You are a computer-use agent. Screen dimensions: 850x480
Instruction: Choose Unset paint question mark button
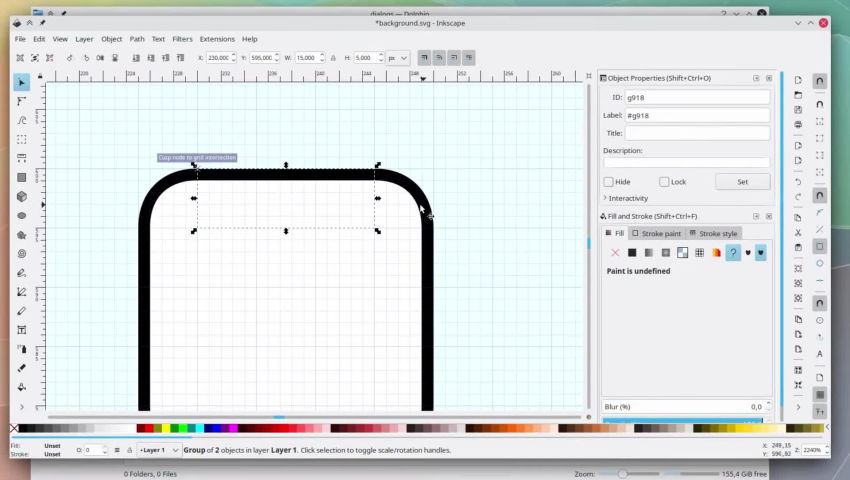pyautogui.click(x=733, y=253)
